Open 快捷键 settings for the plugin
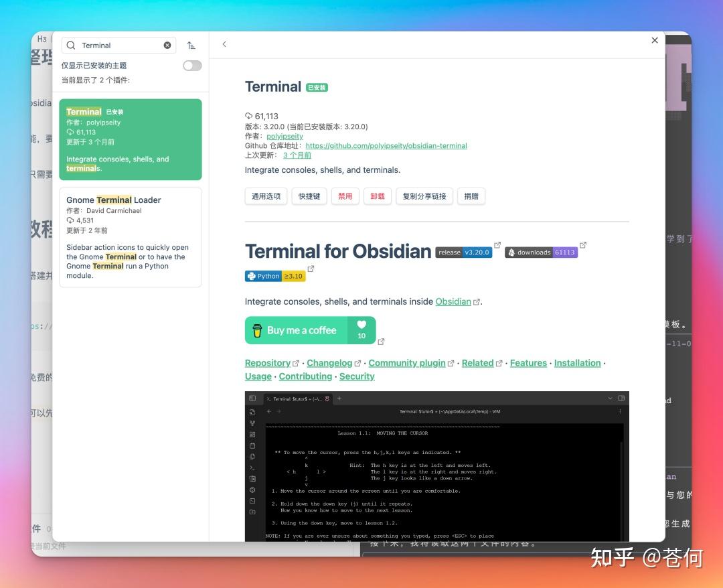The image size is (723, 588). 309,196
